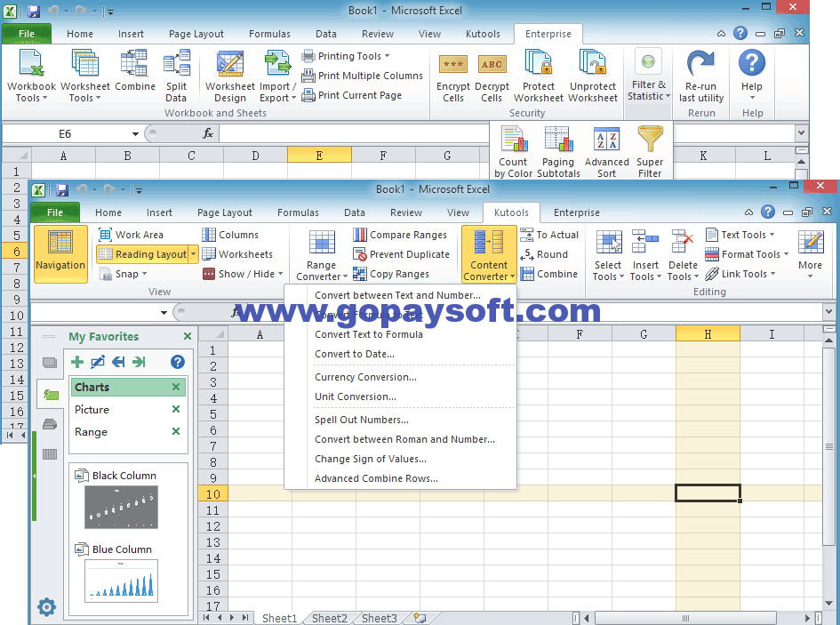
Task: Select Protect Worksheet tool
Action: (539, 76)
